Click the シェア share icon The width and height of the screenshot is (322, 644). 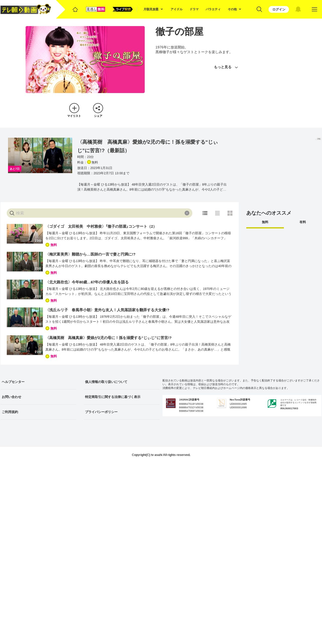[x=98, y=108]
